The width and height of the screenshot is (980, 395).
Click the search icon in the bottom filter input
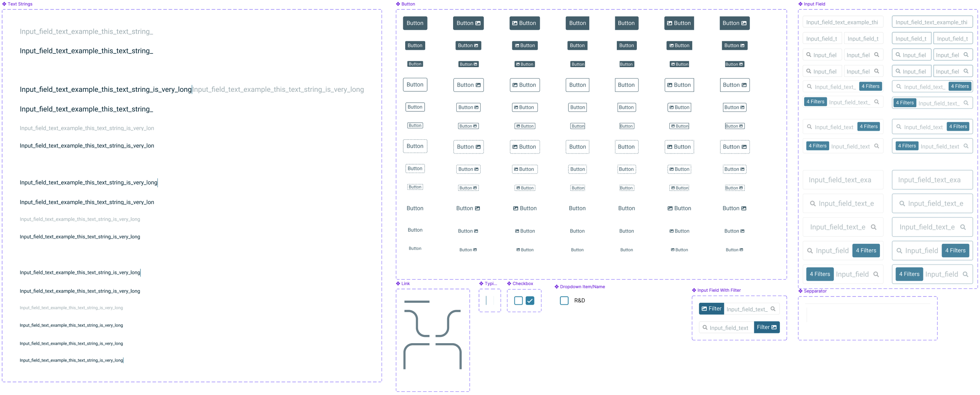coord(704,327)
